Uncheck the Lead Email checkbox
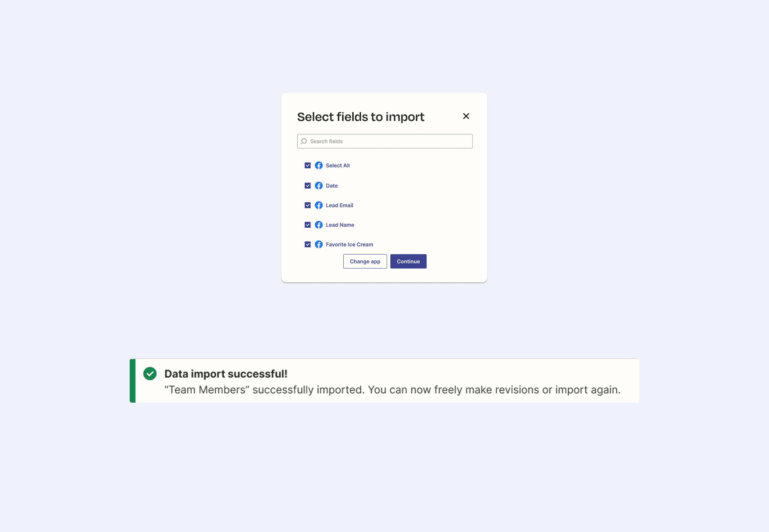The height and width of the screenshot is (532, 769). point(307,205)
